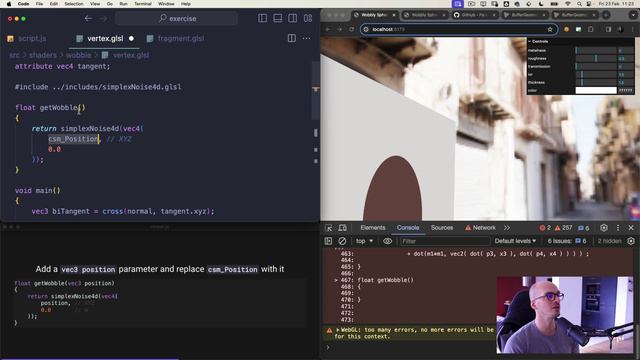640x360 pixels.
Task: Open editor More Actions ellipsis
Action: [x=306, y=38]
